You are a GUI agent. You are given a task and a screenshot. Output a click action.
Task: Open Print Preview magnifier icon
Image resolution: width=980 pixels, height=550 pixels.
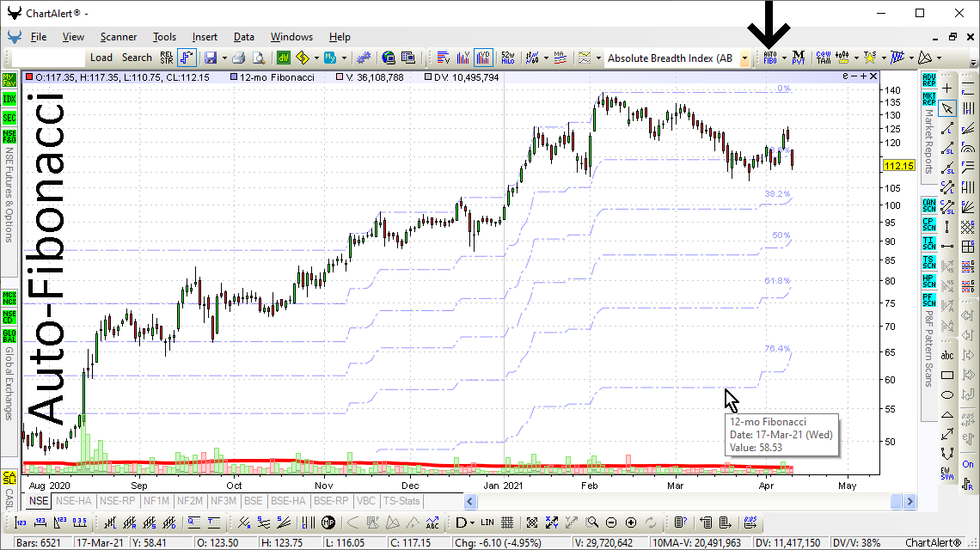[x=258, y=58]
